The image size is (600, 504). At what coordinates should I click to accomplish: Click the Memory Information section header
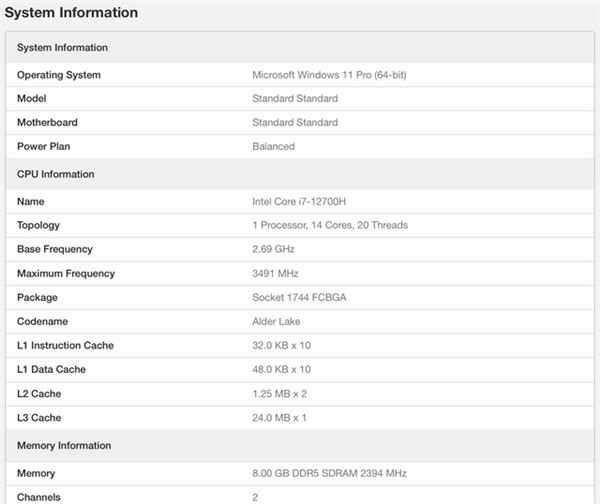click(x=64, y=445)
